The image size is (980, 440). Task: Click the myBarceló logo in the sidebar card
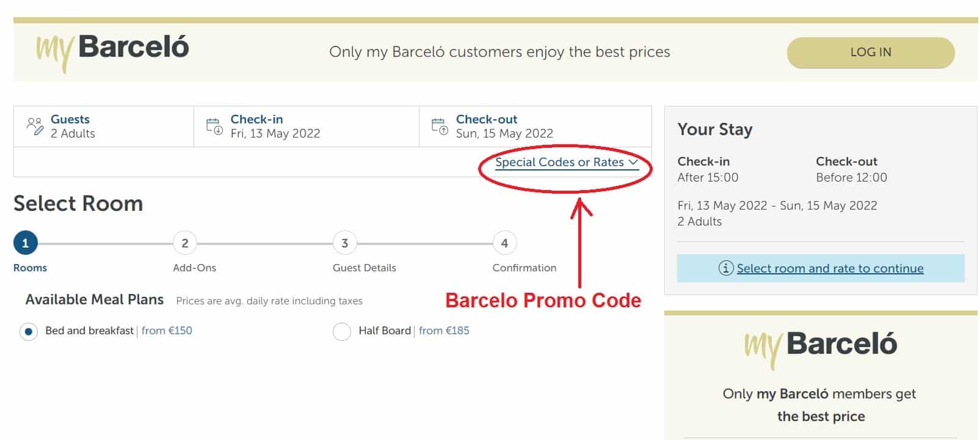click(821, 343)
